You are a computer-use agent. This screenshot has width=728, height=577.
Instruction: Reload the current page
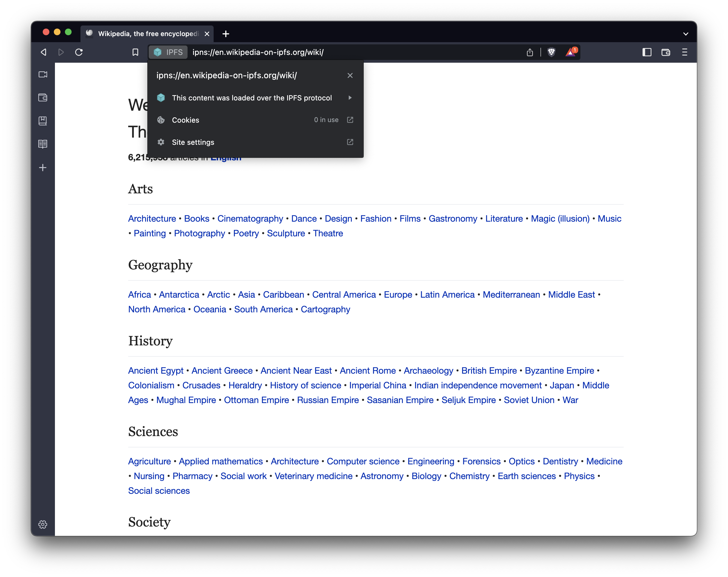point(79,52)
